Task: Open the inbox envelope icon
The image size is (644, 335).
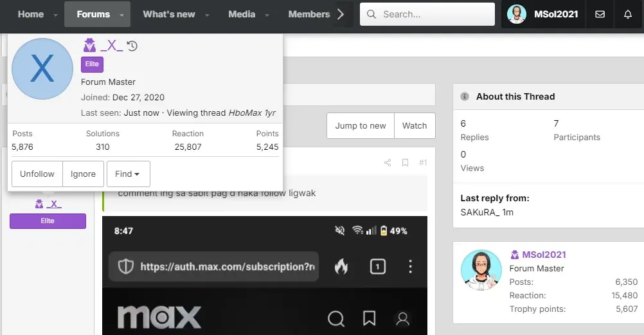Action: pyautogui.click(x=600, y=14)
